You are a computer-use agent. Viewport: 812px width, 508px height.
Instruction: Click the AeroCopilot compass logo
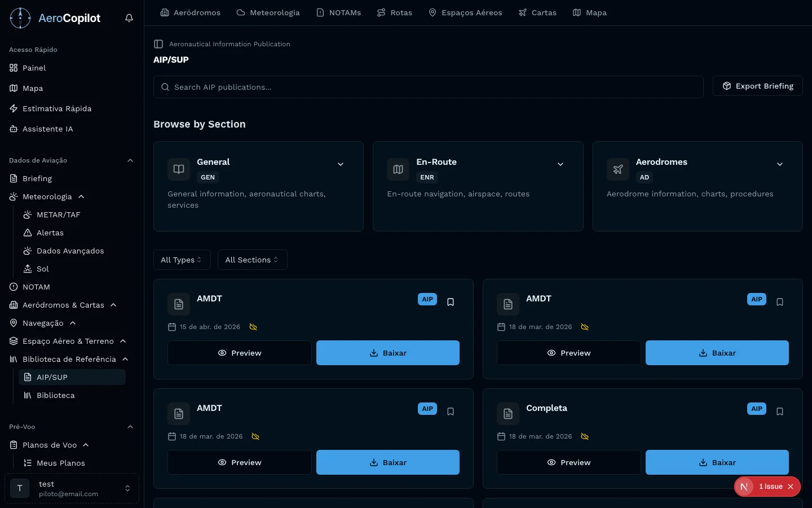point(20,18)
